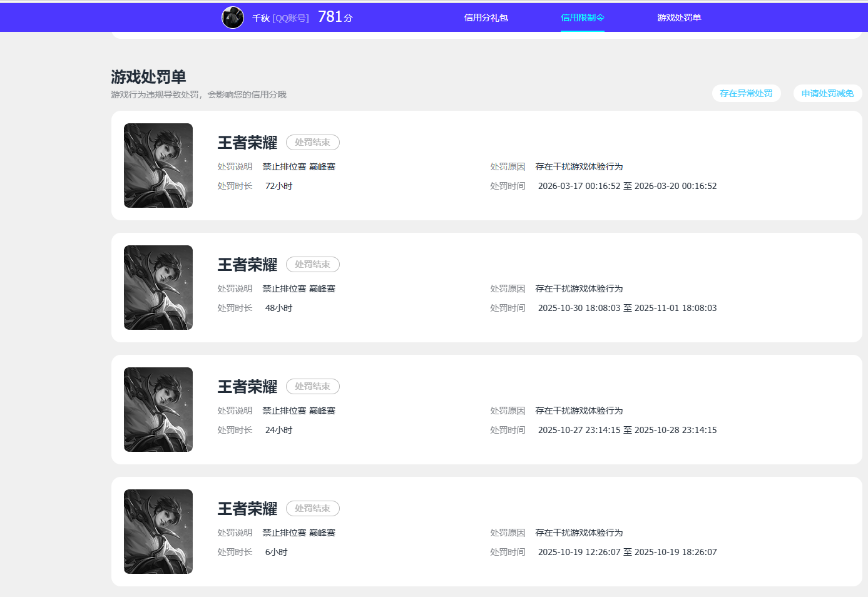Click penalty time range starting 2025-10-30
868x597 pixels.
[x=627, y=308]
